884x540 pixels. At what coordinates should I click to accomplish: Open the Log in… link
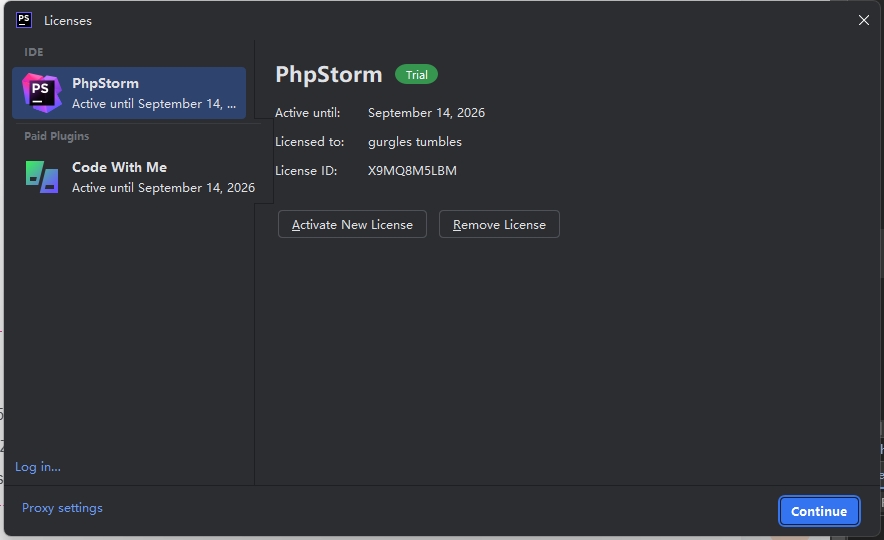point(38,467)
